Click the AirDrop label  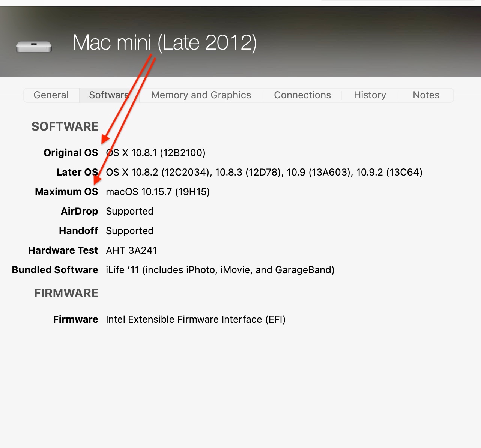(80, 211)
